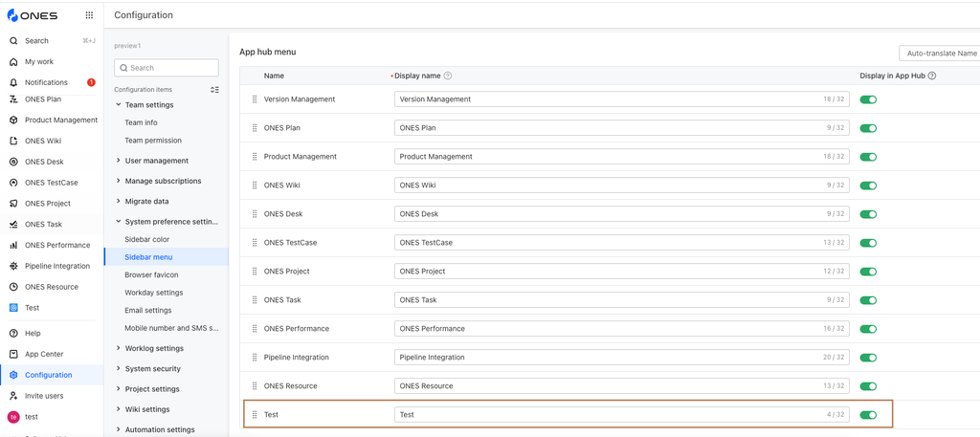The image size is (980, 437).
Task: Edit Version Management display name field
Action: [622, 99]
